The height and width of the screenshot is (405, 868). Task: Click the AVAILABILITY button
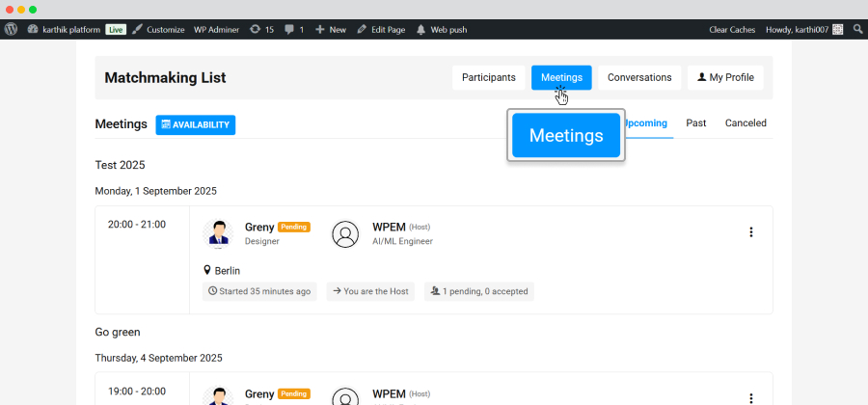(x=196, y=125)
